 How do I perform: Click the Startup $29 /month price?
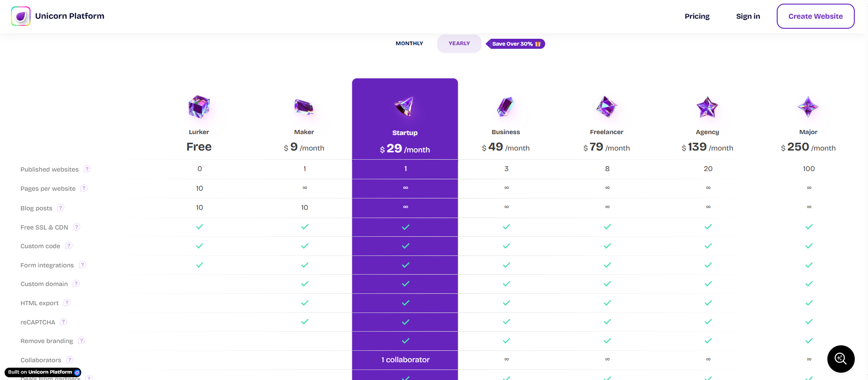(x=405, y=149)
